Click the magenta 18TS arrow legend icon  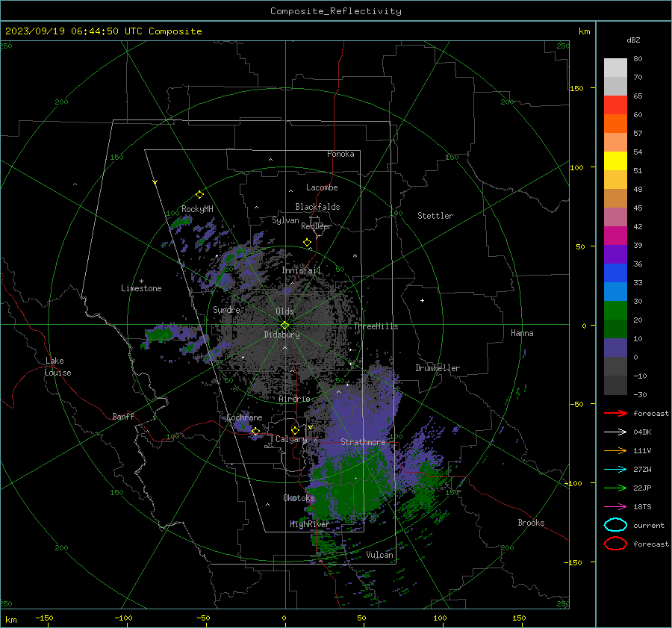tap(615, 507)
